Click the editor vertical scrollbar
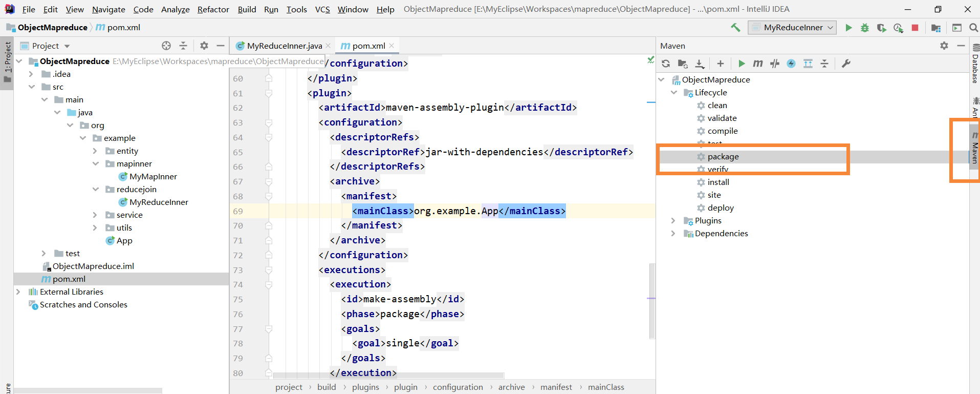The height and width of the screenshot is (394, 980). point(652,301)
